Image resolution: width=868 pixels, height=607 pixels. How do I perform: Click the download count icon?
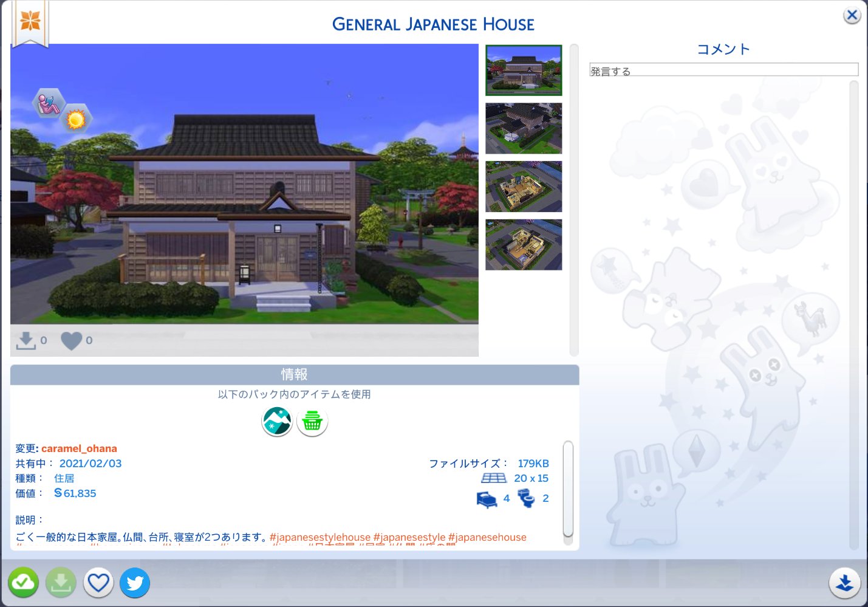[x=26, y=340]
